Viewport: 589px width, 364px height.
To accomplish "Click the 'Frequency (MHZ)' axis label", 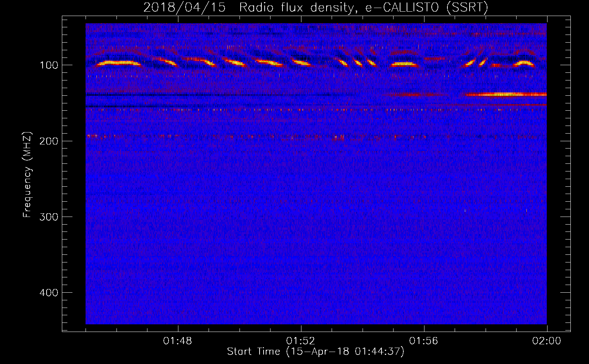I will (27, 175).
